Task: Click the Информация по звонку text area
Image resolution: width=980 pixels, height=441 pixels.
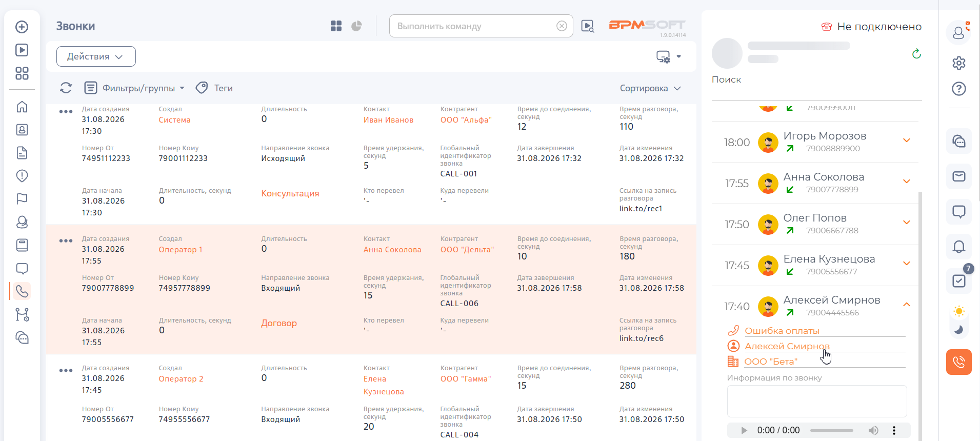Action: click(x=817, y=401)
